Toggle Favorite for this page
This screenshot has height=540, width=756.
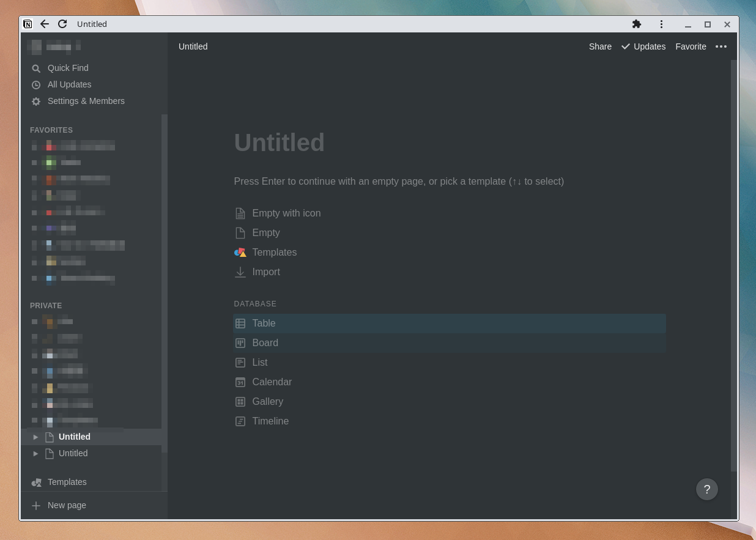click(691, 46)
